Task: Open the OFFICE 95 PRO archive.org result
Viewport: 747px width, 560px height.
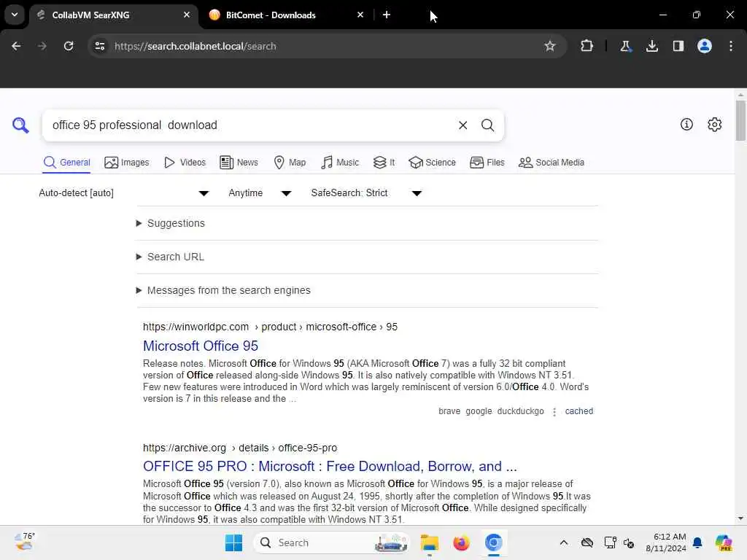Action: [330, 466]
